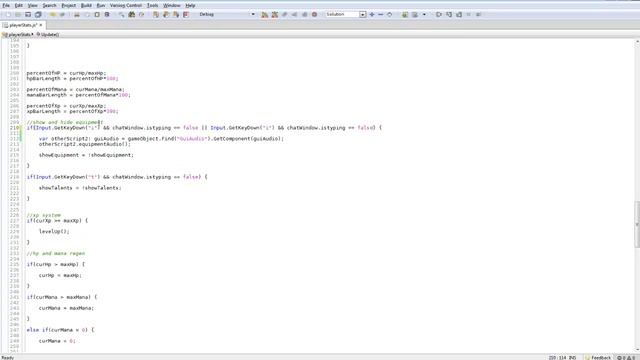Click the line 'showTalents = !showTalents;'

80,188
